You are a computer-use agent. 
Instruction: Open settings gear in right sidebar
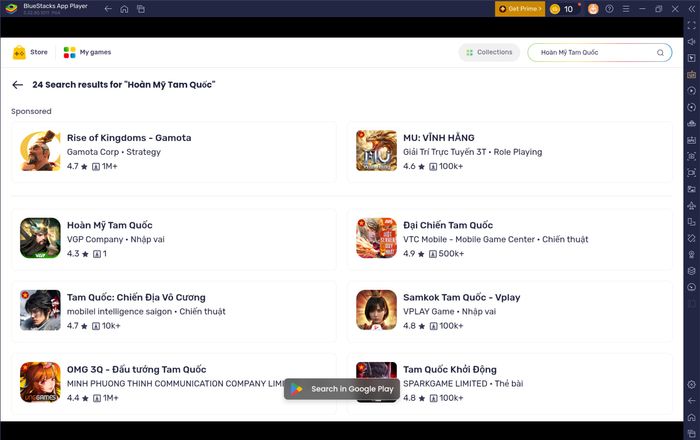coord(692,384)
